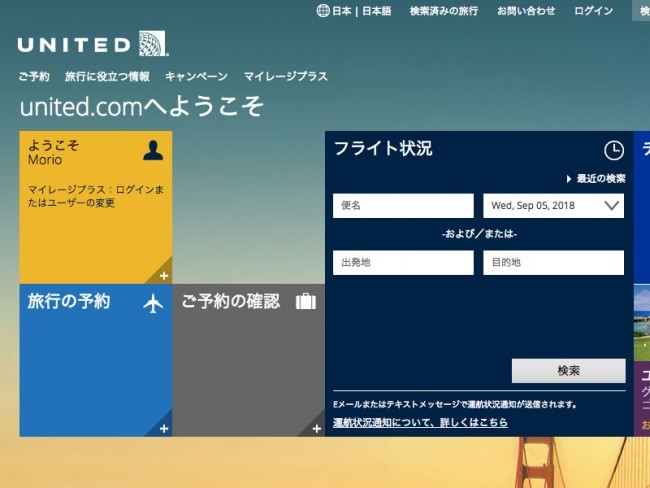Click the profile silhouette icon on yellow tile
650x488 pixels.
tap(153, 150)
